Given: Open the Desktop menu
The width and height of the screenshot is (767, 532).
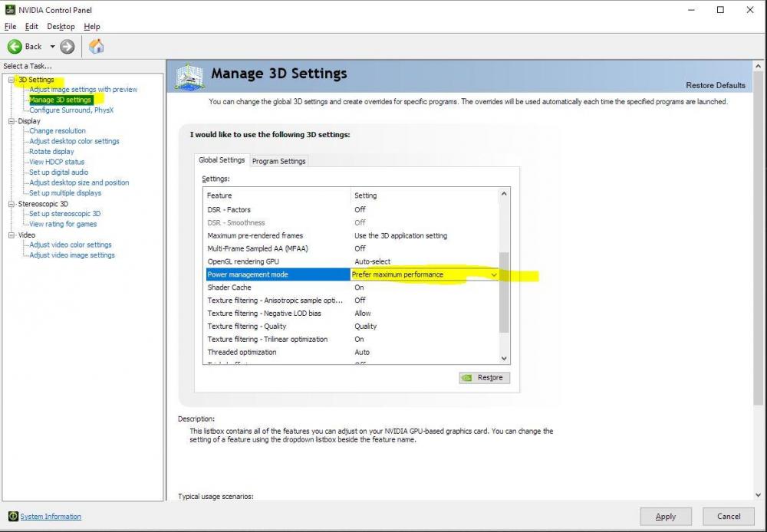Looking at the screenshot, I should (61, 26).
